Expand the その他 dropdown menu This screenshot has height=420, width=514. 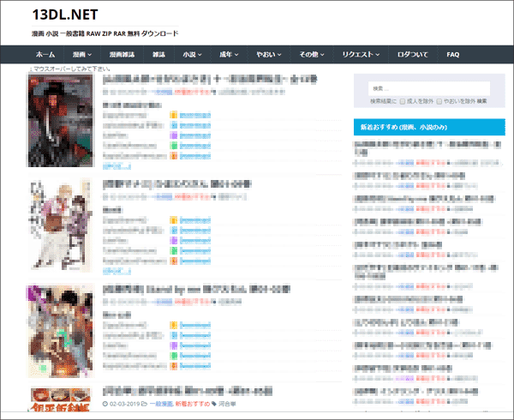coord(312,54)
